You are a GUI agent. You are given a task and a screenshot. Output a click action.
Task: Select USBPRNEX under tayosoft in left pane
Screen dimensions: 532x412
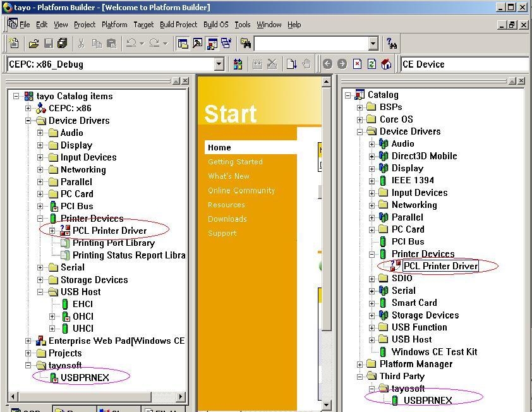[85, 377]
